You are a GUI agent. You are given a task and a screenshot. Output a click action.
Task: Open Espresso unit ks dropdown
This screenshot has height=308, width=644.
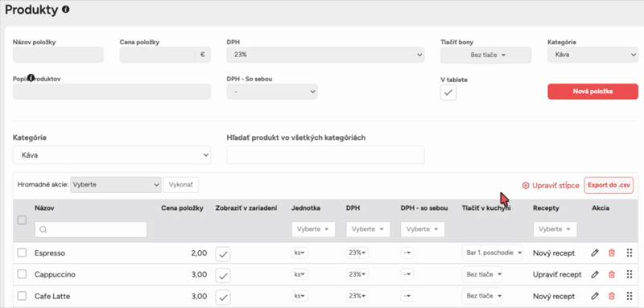tap(299, 253)
